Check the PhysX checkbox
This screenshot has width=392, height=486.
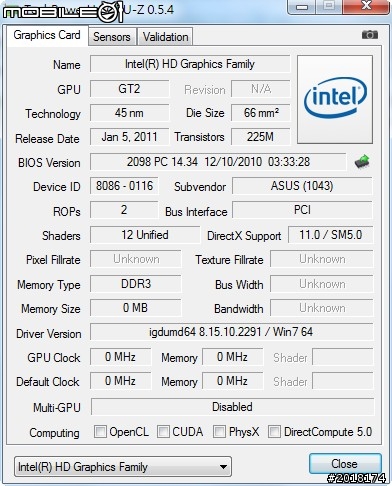tap(219, 431)
